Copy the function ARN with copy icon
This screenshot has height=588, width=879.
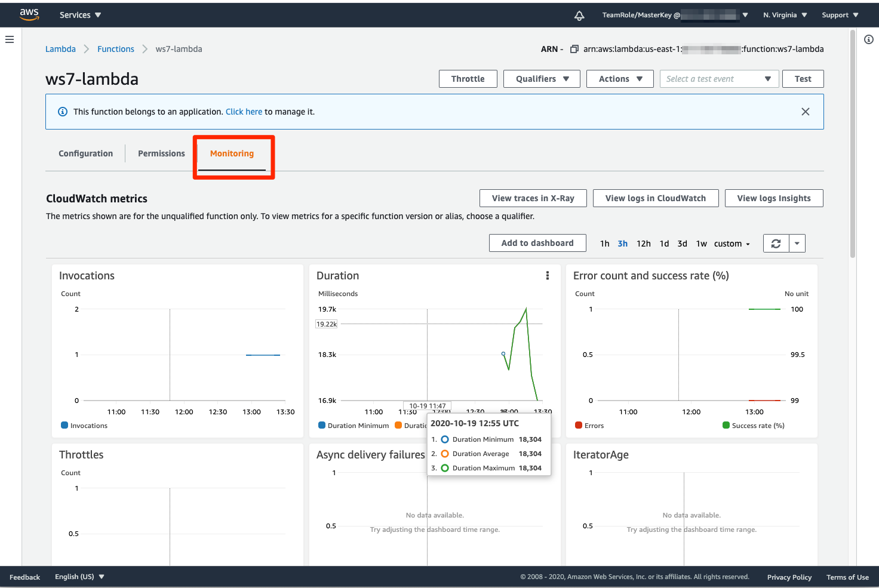tap(574, 49)
